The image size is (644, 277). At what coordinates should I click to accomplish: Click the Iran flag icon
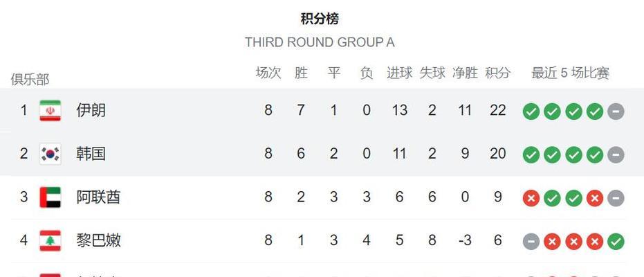coord(50,111)
